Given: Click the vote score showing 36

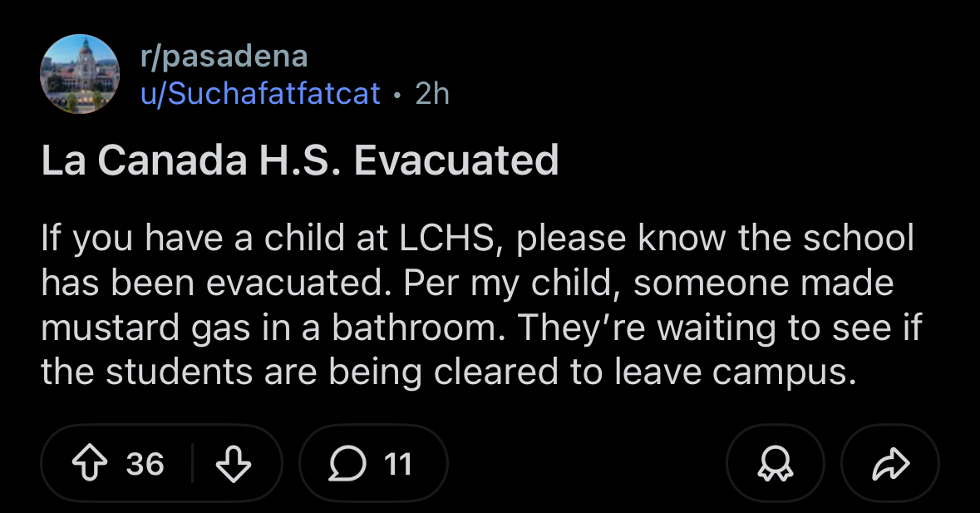Looking at the screenshot, I should pos(145,464).
